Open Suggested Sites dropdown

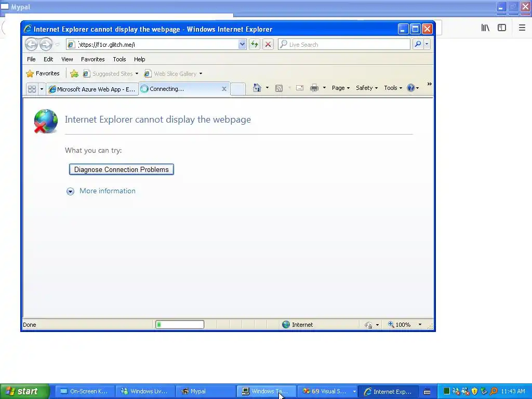pyautogui.click(x=111, y=74)
